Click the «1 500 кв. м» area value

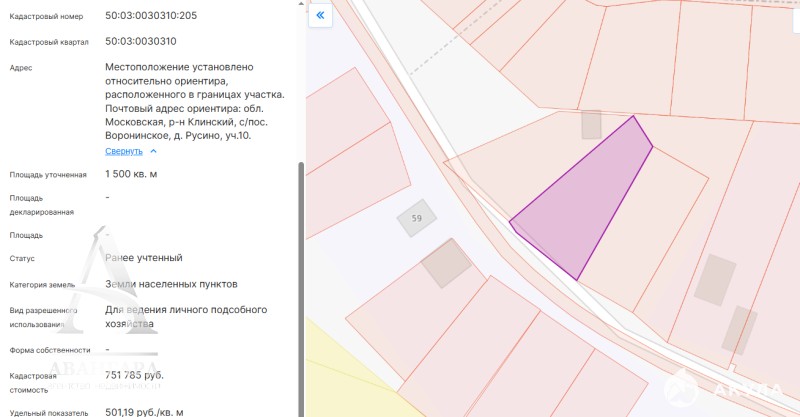[x=131, y=174]
